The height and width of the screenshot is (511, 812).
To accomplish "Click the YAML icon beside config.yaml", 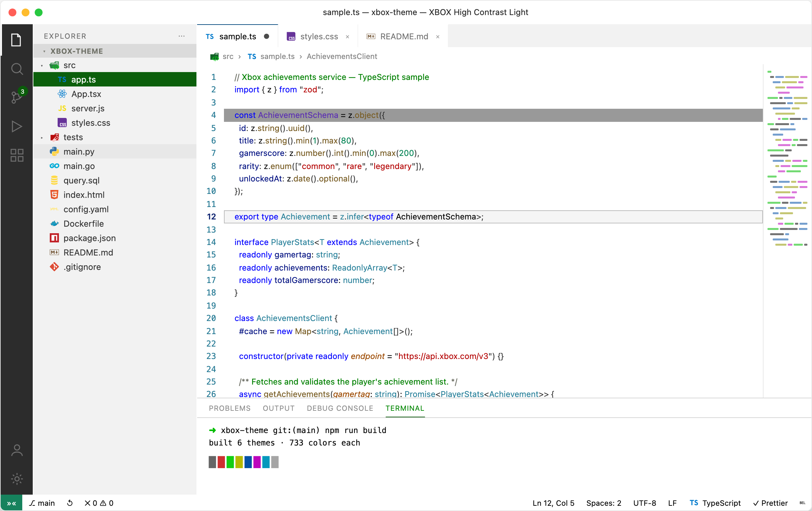I will 54,209.
